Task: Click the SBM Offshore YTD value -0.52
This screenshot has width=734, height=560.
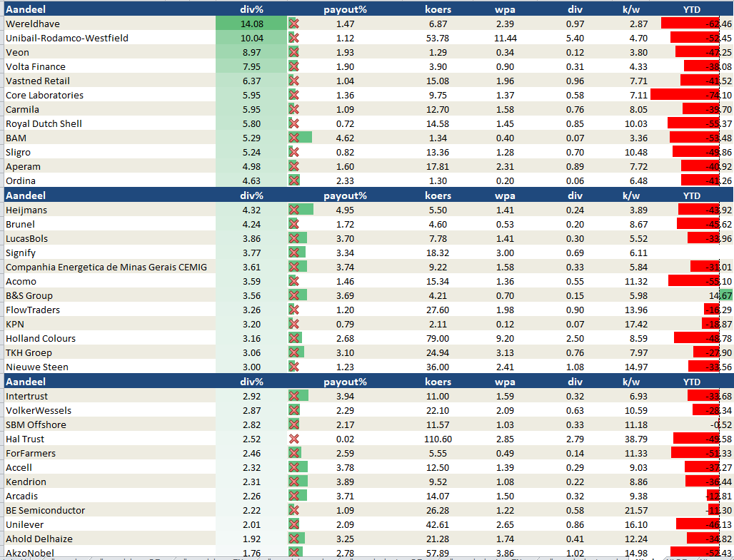Action: point(721,424)
